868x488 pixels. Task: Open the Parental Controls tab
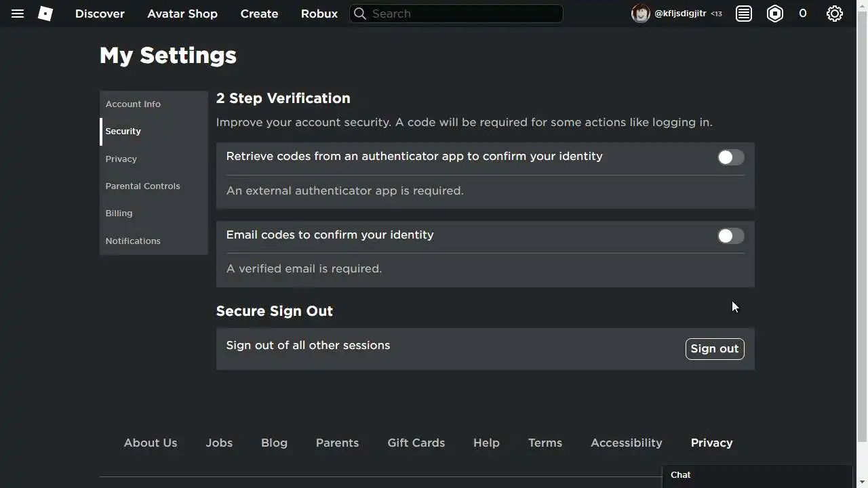[x=142, y=186]
